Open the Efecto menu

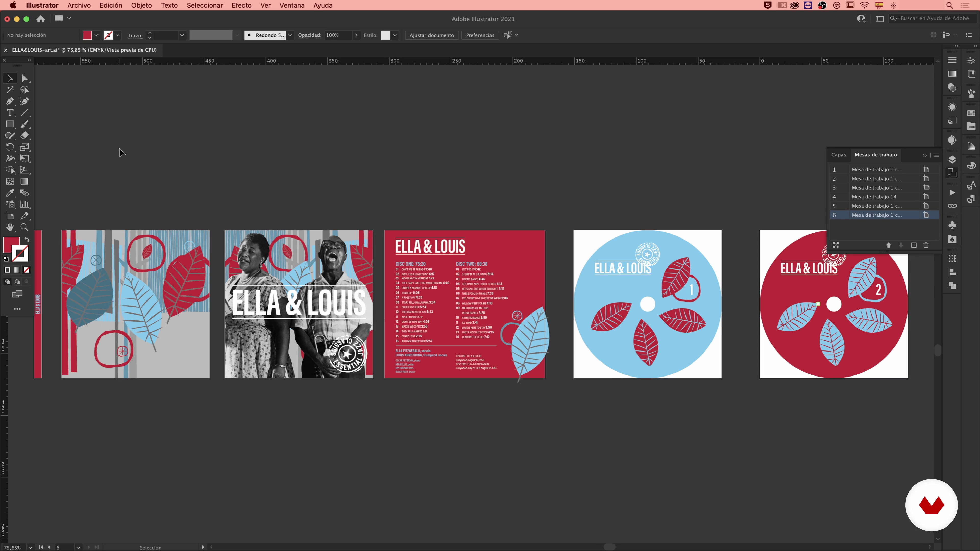[242, 5]
